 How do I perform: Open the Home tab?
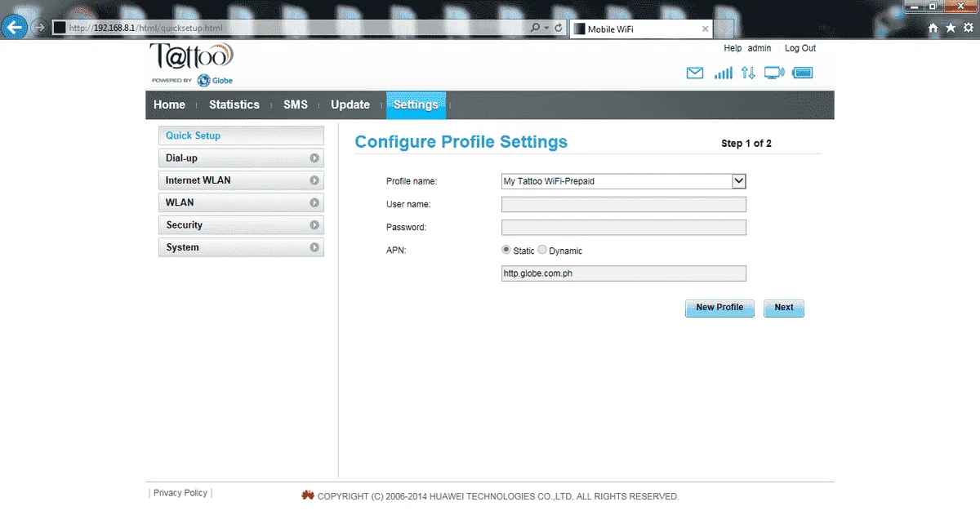click(x=169, y=104)
